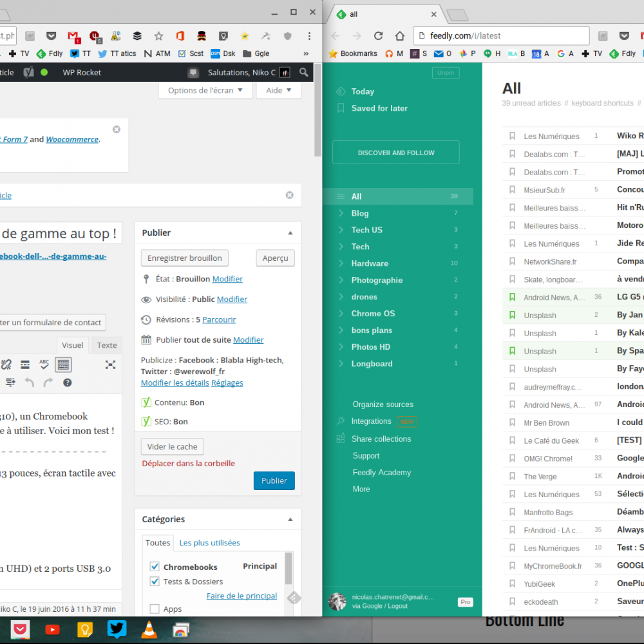
Task: Click the WordPress admin search magnifier icon
Action: pyautogui.click(x=303, y=72)
